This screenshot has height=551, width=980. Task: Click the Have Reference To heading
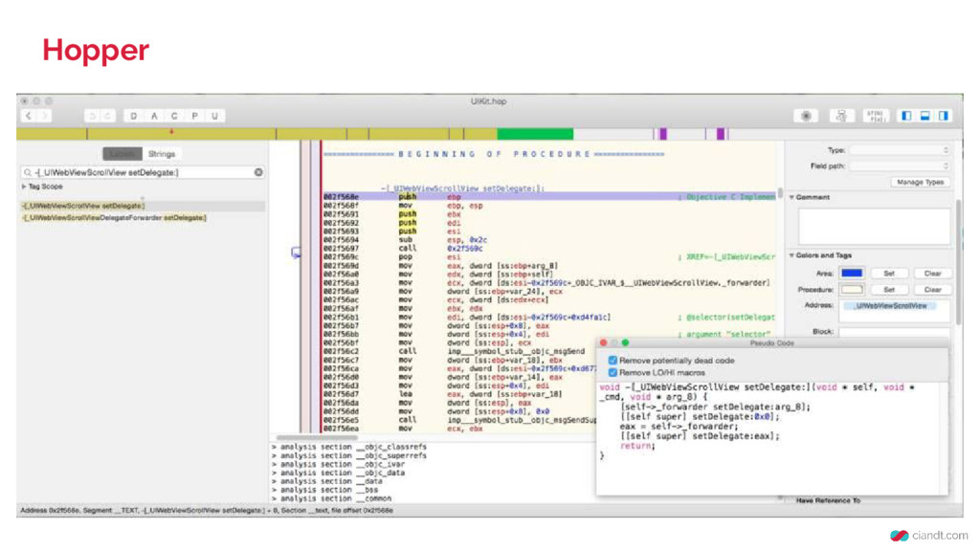coord(828,501)
